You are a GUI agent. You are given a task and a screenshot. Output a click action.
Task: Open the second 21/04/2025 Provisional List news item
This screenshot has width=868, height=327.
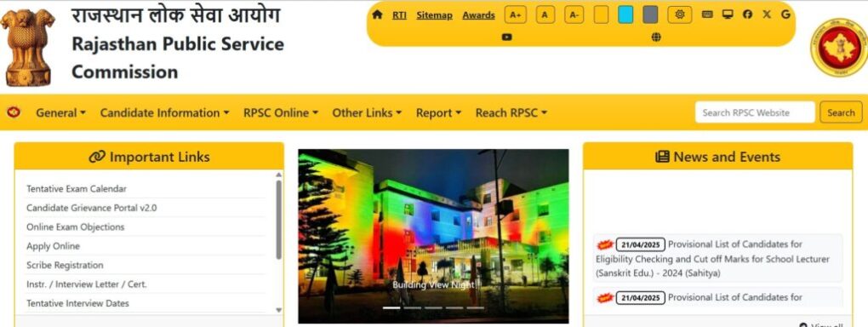[717, 298]
